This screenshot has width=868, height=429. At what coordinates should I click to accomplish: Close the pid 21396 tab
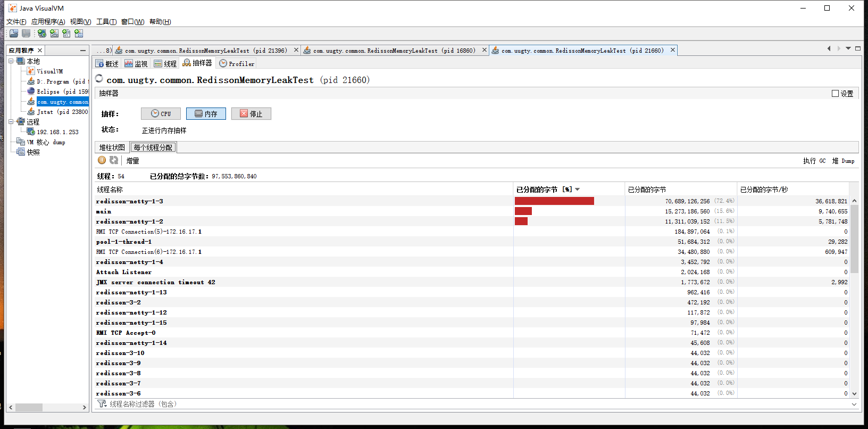[296, 50]
